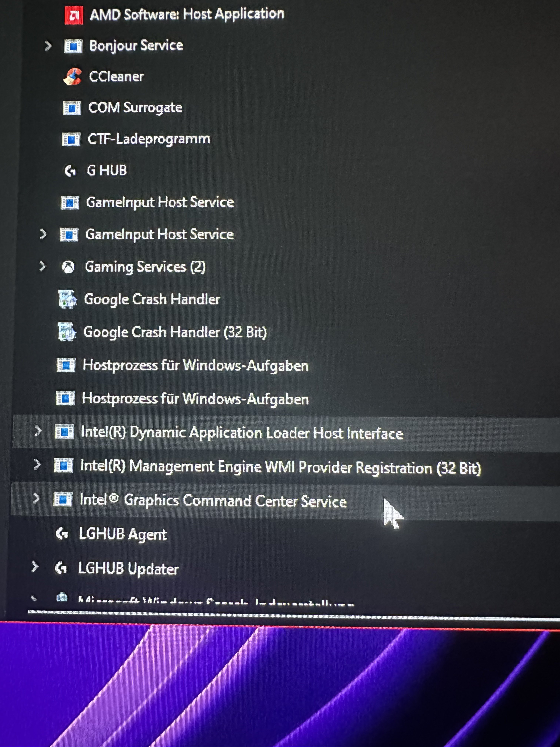
Task: Click the CCleaner icon
Action: click(x=73, y=76)
